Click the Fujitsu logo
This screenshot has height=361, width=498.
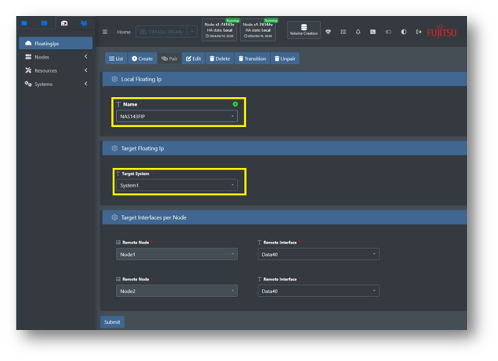pyautogui.click(x=442, y=32)
